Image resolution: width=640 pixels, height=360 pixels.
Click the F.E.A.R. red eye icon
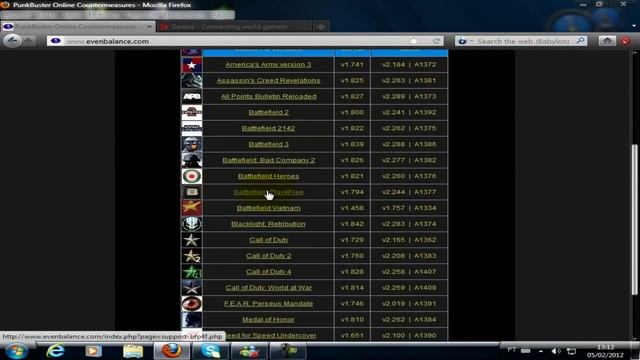click(x=191, y=304)
